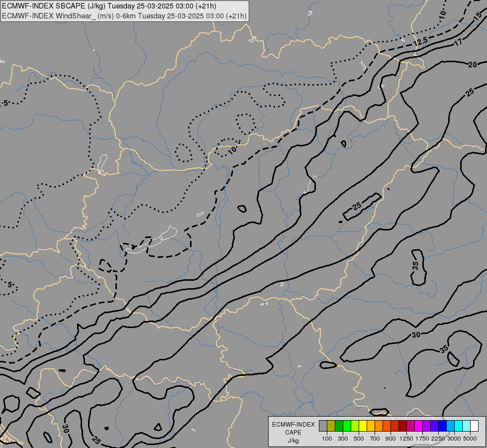487x448 pixels.
Task: Click the WindShear 0-6km title line
Action: [x=124, y=16]
